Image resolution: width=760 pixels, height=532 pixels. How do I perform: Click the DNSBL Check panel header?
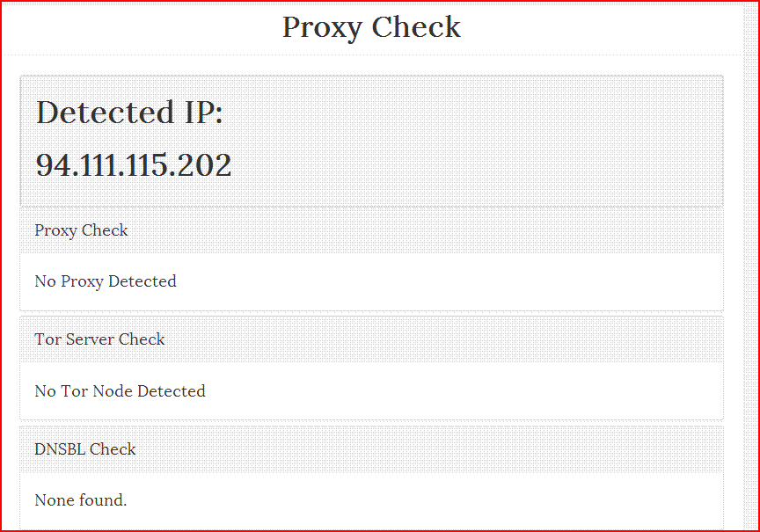click(85, 449)
